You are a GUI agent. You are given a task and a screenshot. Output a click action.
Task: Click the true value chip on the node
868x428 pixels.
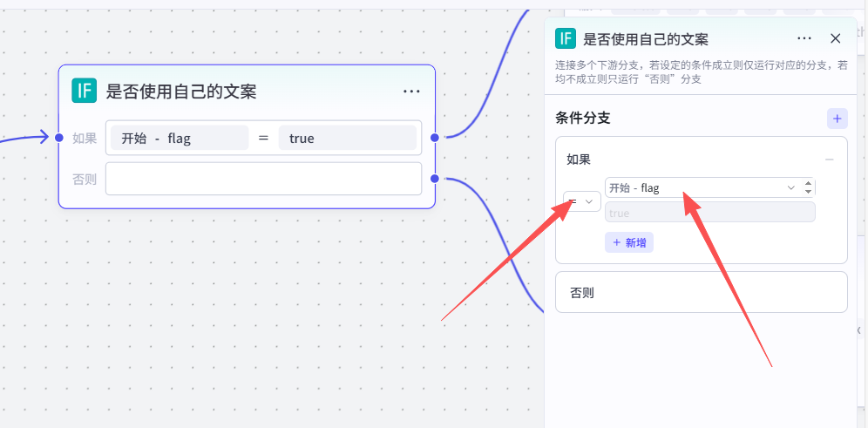point(347,138)
